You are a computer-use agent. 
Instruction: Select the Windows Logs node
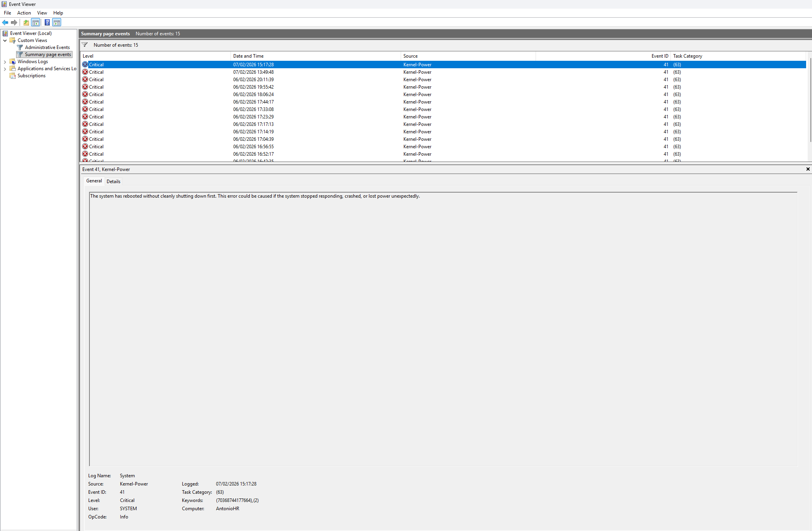(x=32, y=61)
